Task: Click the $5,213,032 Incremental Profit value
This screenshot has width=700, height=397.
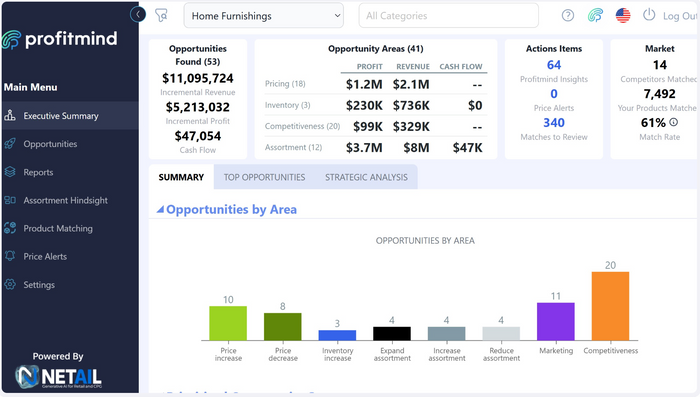Action: pyautogui.click(x=198, y=107)
